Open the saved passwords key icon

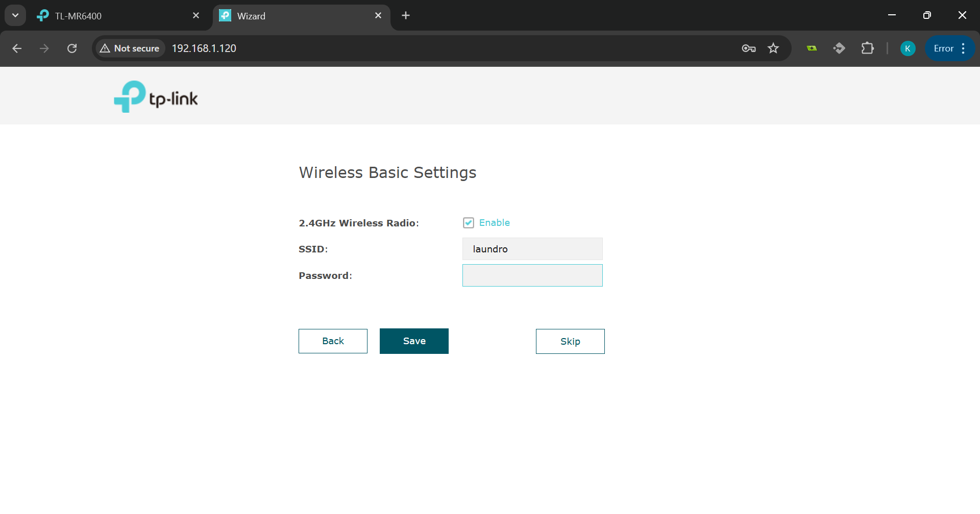(x=749, y=48)
